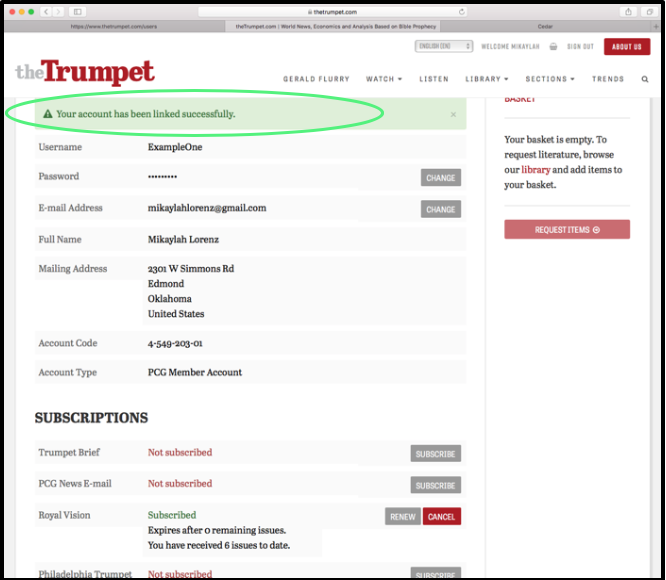Add a new tab with plus icon
This screenshot has height=580, width=666.
pos(656,26)
